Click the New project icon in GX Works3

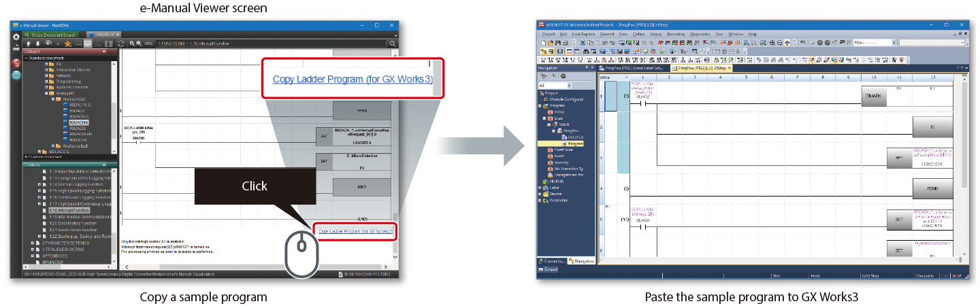(543, 42)
